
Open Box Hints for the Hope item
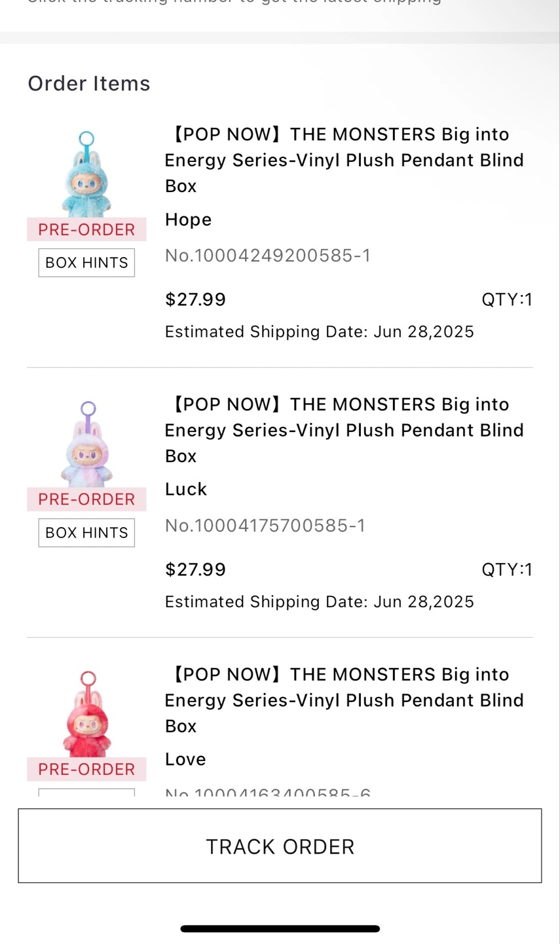(x=86, y=263)
